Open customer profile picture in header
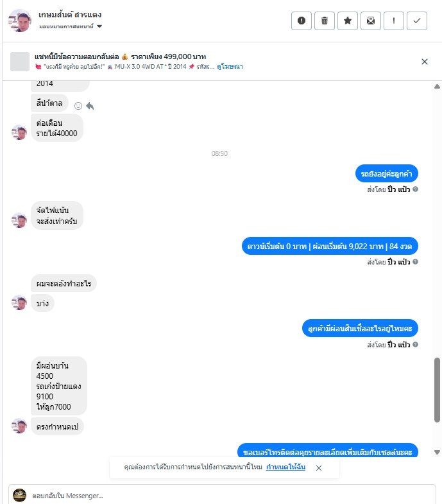 (x=20, y=21)
